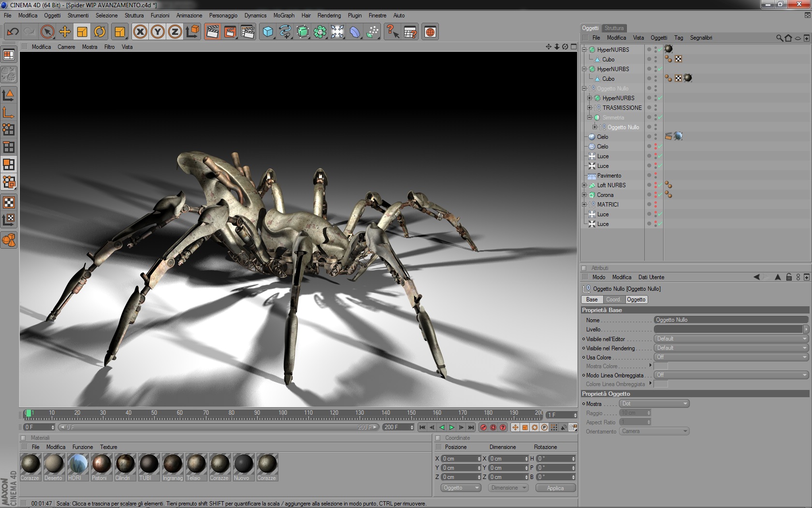Click the Record keyframe button
This screenshot has width=812, height=508.
pos(483,427)
